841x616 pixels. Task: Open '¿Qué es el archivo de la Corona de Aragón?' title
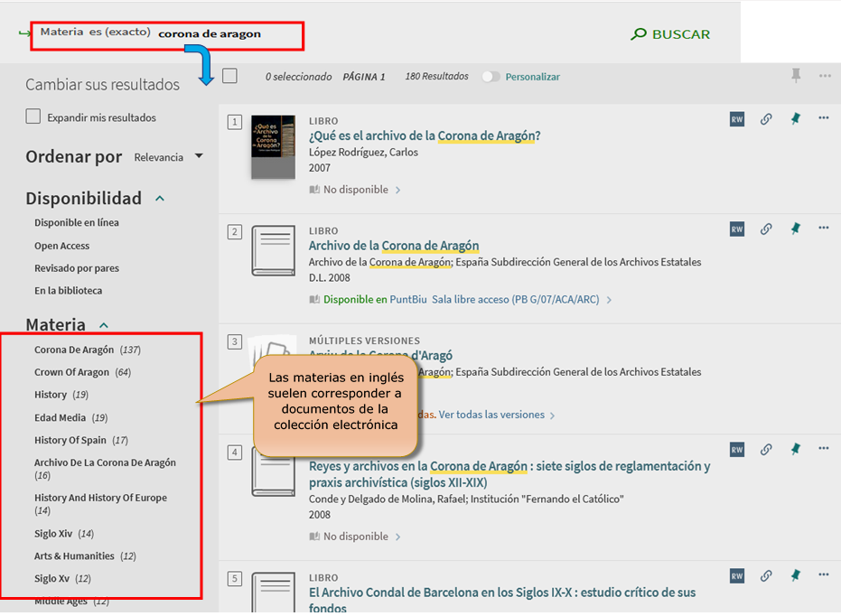pos(425,136)
